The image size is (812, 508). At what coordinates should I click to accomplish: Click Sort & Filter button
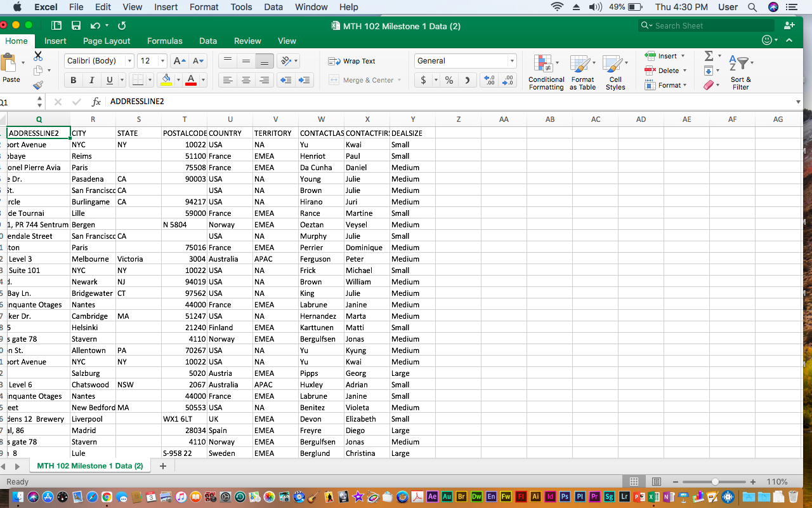tap(740, 72)
